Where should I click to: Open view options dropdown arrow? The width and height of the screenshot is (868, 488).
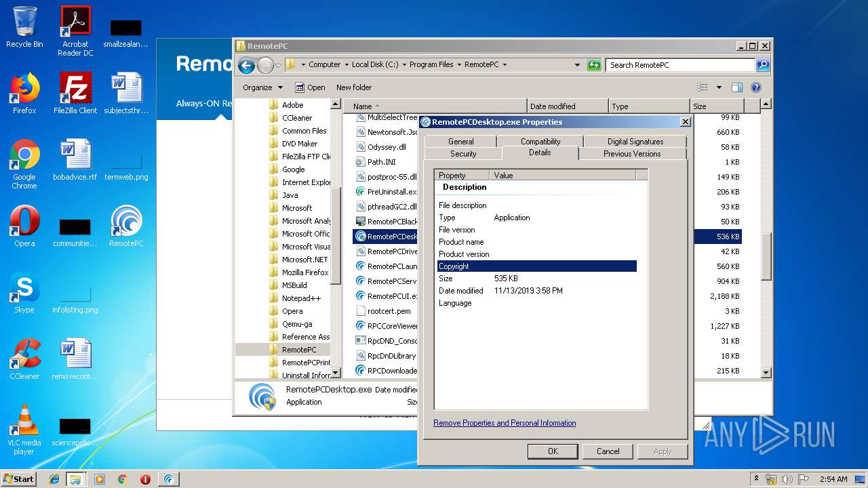(719, 87)
